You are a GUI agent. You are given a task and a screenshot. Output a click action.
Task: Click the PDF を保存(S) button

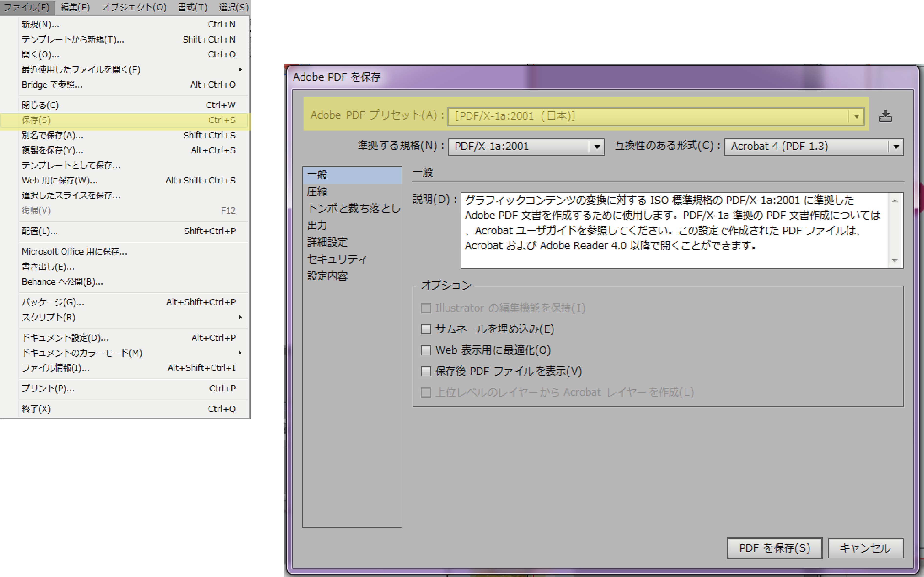click(774, 548)
